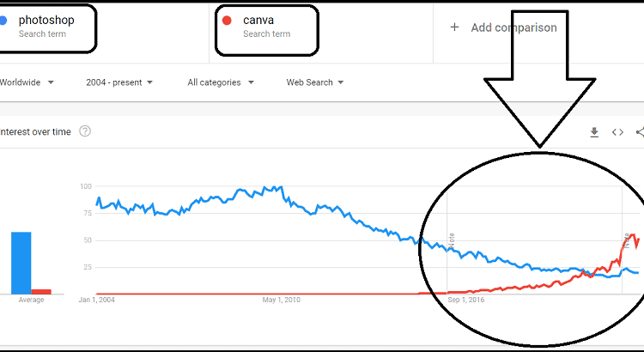Viewport: 644px width, 352px height.
Task: Click the Add comparison button
Action: 503,27
